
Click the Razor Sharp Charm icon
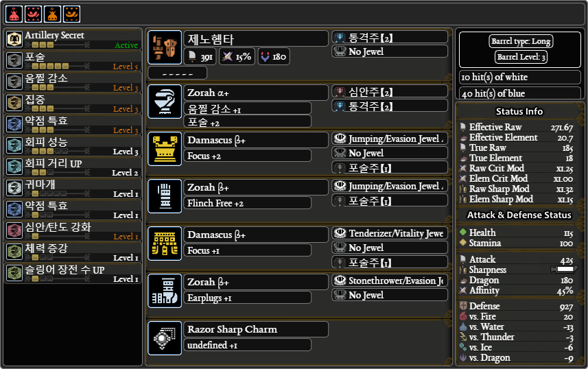[x=165, y=338]
